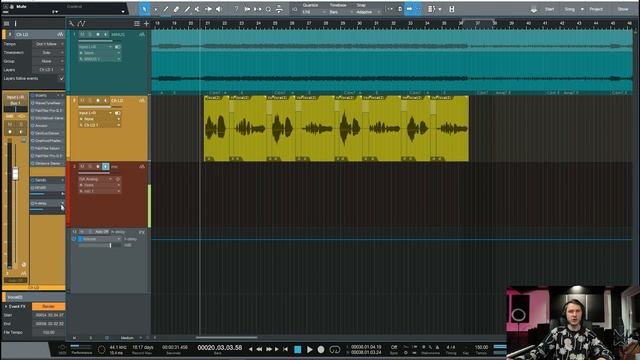Record-arm the red track
Screen dimensions: 640x360
pos(98,167)
